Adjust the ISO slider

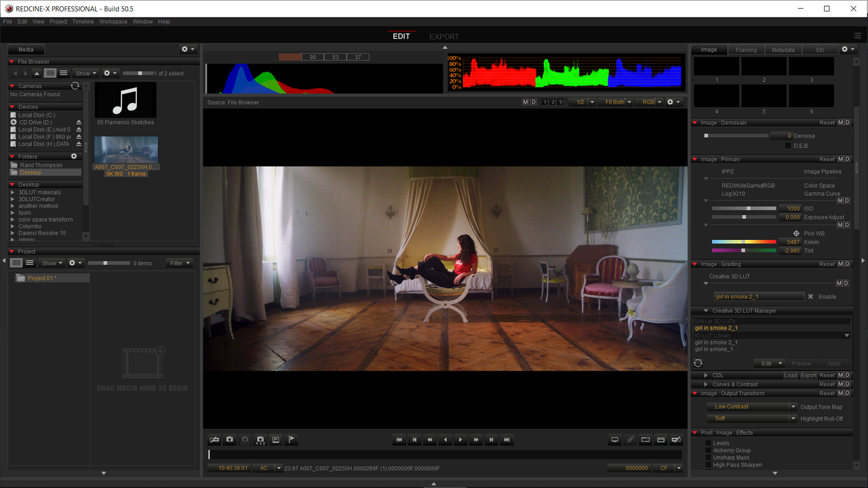(x=744, y=208)
